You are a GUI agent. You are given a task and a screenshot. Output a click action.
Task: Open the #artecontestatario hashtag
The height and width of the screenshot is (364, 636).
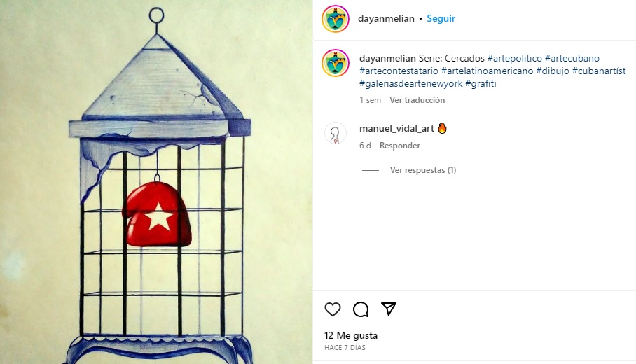pyautogui.click(x=399, y=71)
